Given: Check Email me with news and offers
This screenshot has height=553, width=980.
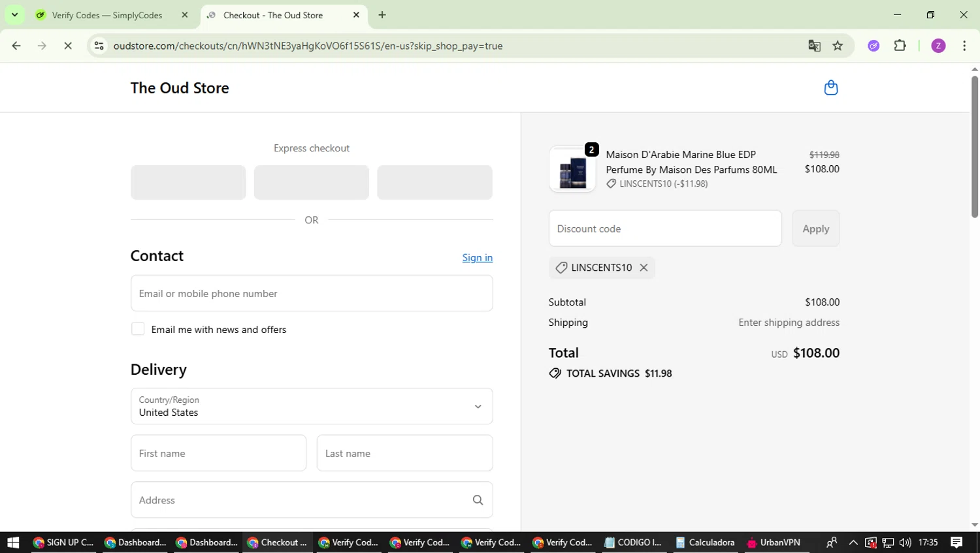Looking at the screenshot, I should [x=138, y=329].
